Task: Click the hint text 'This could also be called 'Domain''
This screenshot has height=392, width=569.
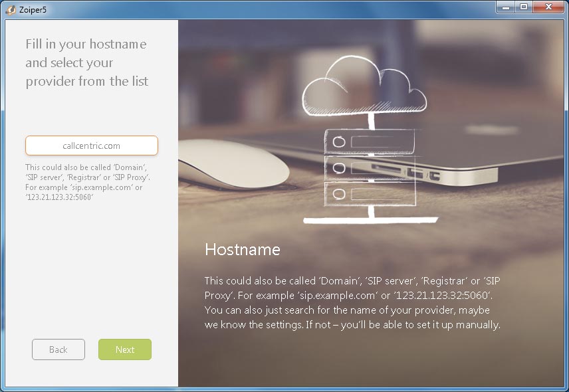Action: point(86,167)
